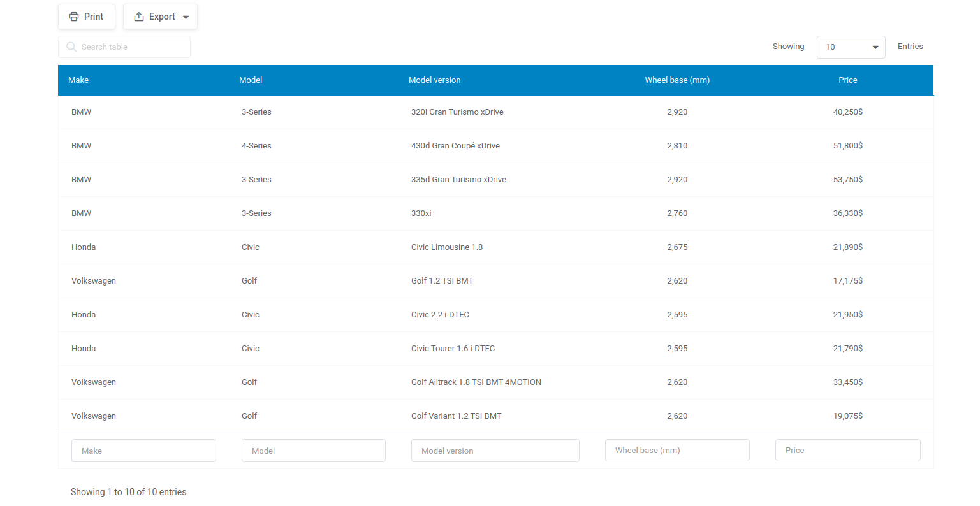The height and width of the screenshot is (506, 980).
Task: Focus the Wheel base (mm) filter input
Action: tap(677, 450)
